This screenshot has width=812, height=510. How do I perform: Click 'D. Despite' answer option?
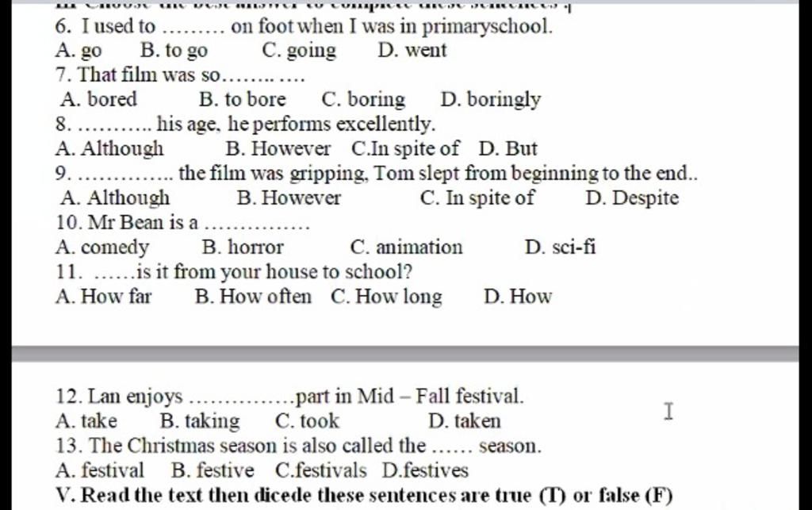click(x=632, y=197)
